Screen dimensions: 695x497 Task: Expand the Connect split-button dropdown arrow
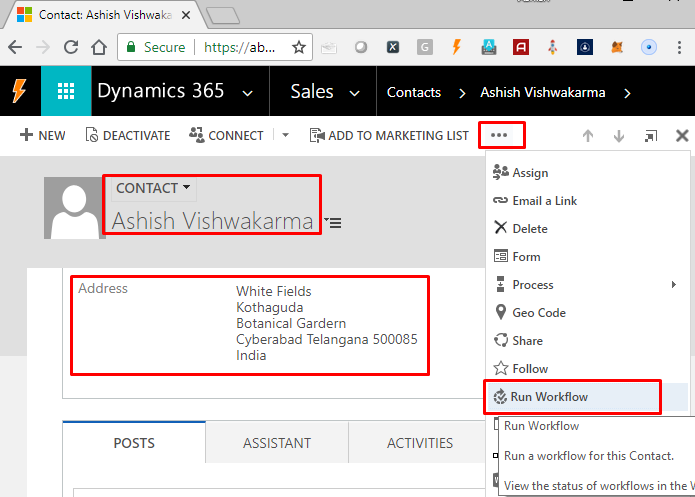[x=285, y=135]
